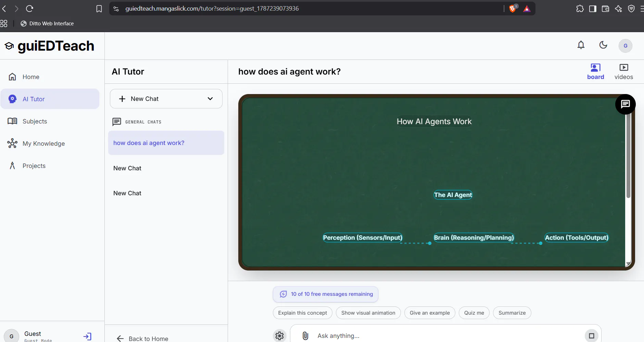Click the address bar URL
This screenshot has width=644, height=342.
tap(212, 9)
